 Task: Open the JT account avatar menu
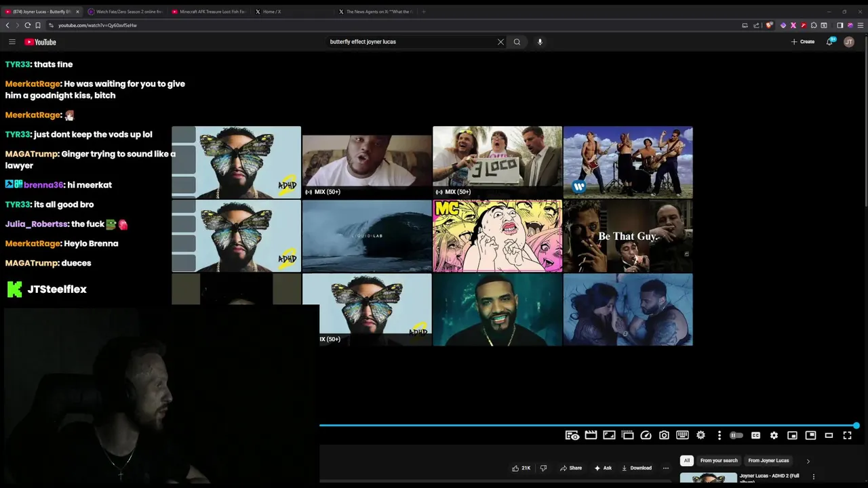[849, 42]
